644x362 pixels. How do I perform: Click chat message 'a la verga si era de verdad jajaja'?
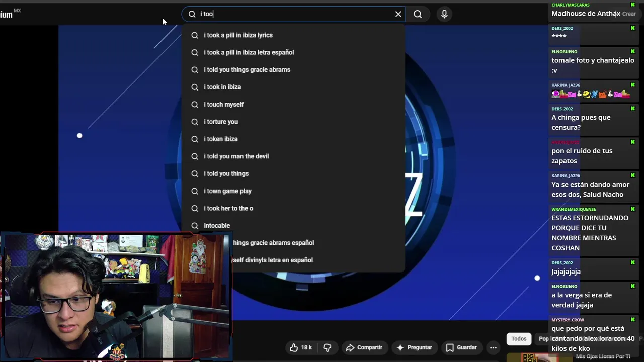coord(582,300)
